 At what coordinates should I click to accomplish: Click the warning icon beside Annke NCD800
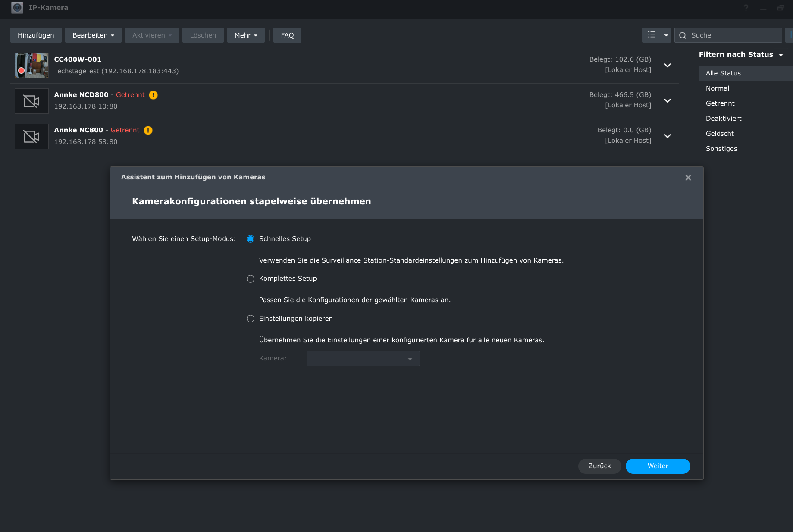pos(154,95)
